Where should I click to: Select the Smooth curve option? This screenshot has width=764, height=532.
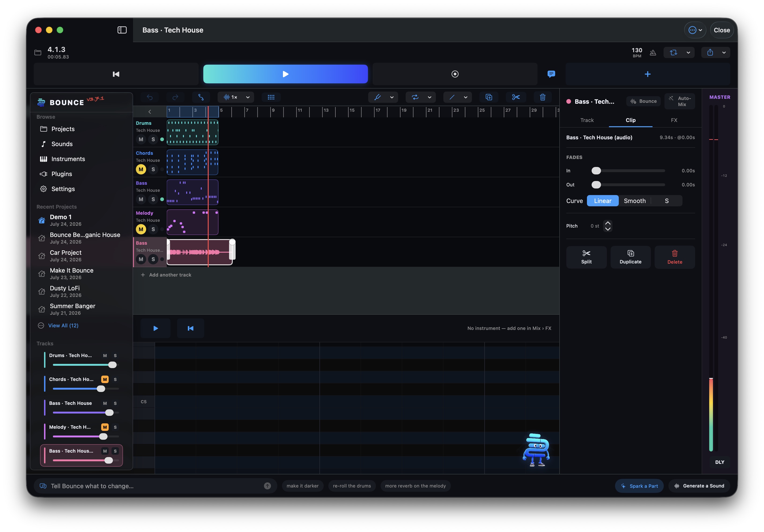634,201
